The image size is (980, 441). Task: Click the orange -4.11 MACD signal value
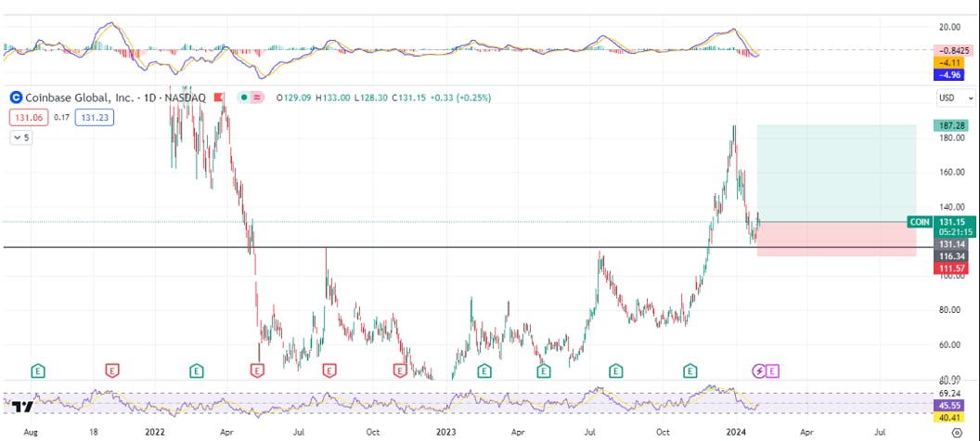click(950, 62)
